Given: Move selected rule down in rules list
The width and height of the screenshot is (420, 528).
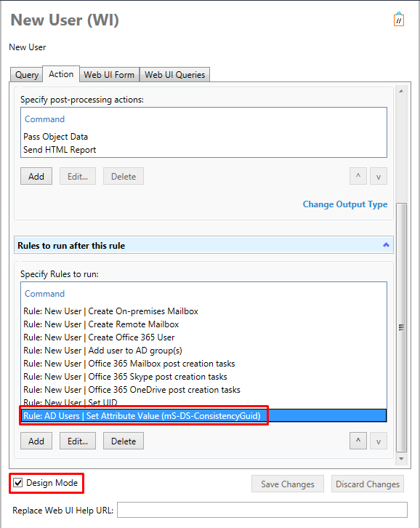Looking at the screenshot, I should pos(379,441).
